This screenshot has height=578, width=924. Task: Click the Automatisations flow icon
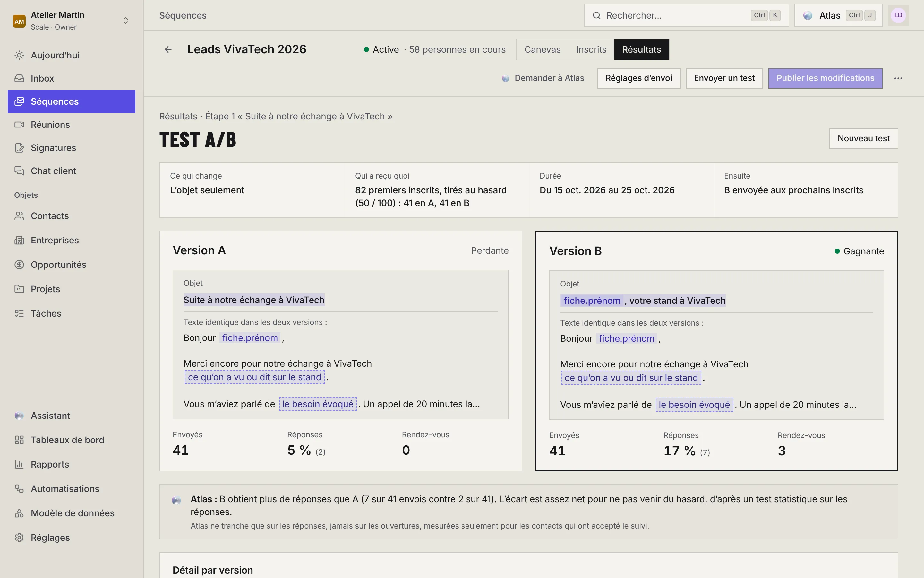tap(19, 489)
